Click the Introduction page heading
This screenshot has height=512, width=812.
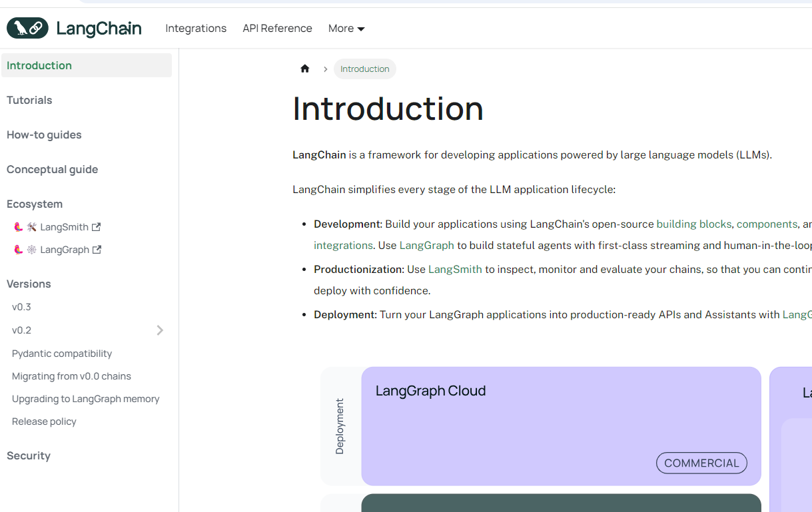coord(388,109)
